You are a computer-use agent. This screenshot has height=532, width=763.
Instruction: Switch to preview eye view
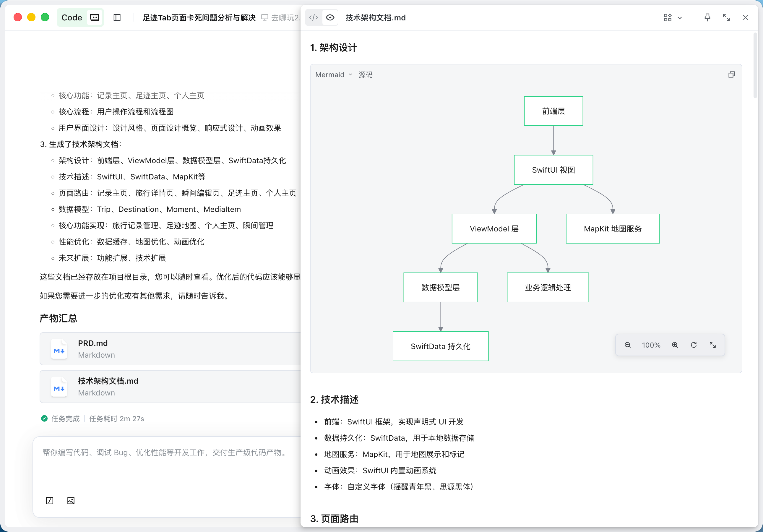tap(330, 18)
